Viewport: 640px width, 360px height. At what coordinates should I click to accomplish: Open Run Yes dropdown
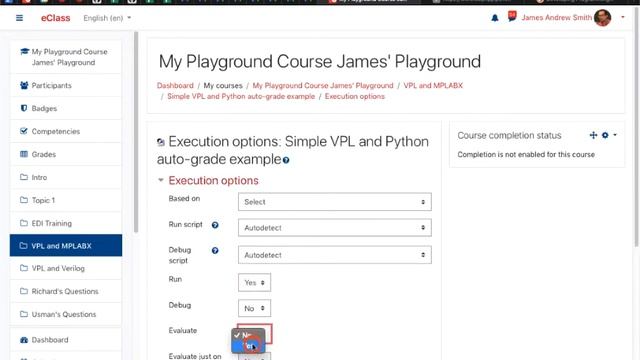[254, 282]
